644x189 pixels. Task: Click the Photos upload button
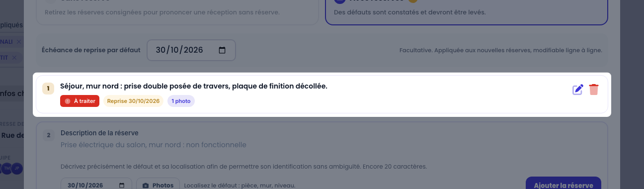[x=158, y=184]
